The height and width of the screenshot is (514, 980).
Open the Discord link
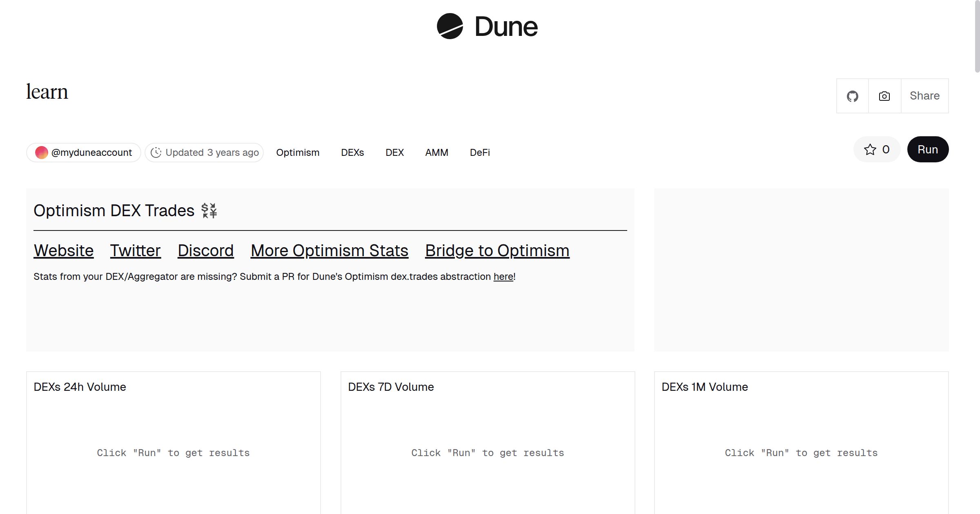[205, 250]
